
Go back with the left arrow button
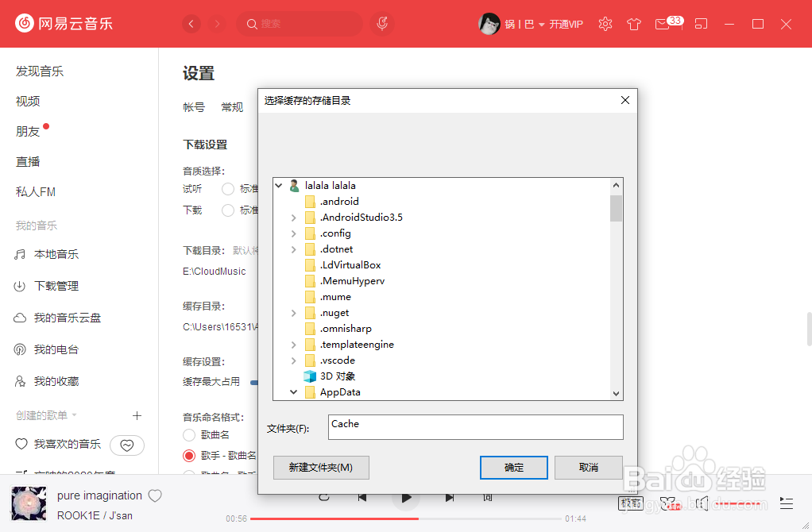pyautogui.click(x=191, y=24)
